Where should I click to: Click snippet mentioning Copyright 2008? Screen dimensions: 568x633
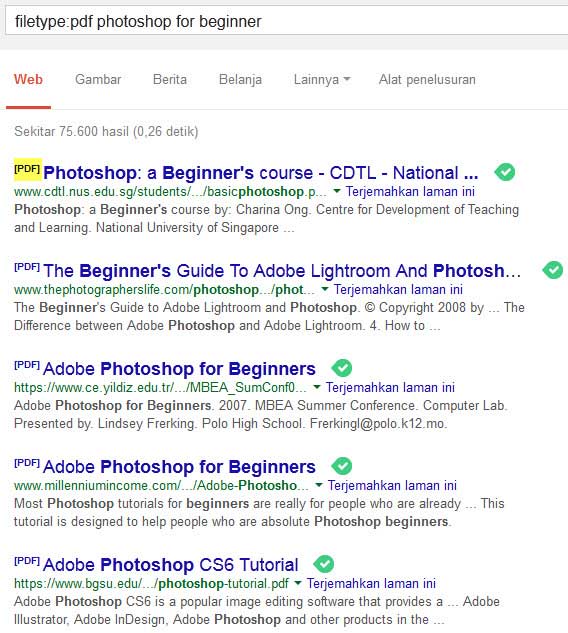point(269,316)
